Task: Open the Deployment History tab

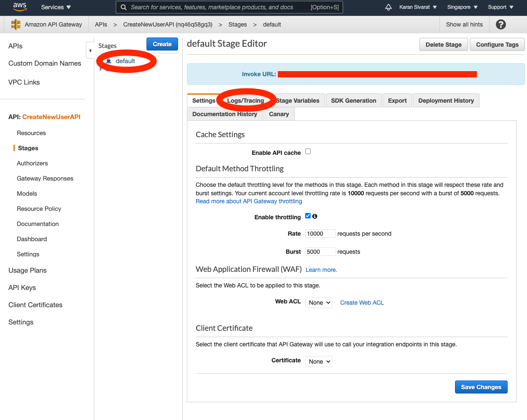Action: point(446,101)
